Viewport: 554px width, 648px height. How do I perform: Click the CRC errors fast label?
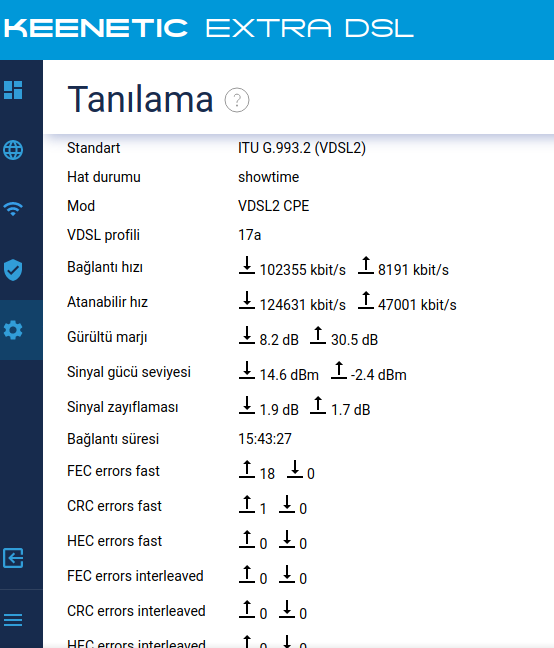click(114, 506)
